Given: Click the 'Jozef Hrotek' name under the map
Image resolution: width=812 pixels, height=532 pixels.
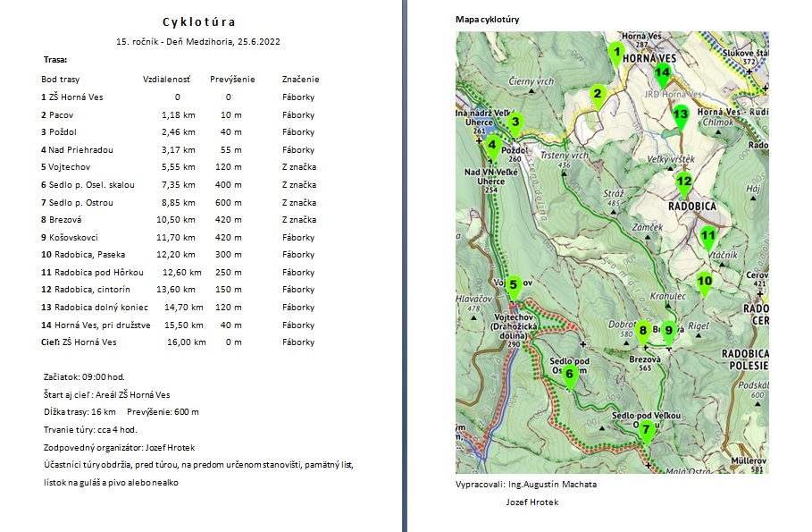Looking at the screenshot, I should [x=532, y=502].
